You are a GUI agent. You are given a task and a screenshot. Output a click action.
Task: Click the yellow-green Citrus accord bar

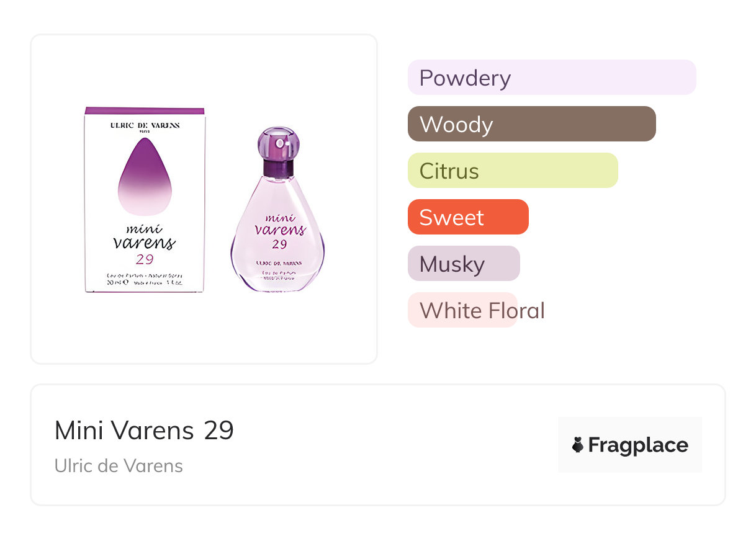click(512, 171)
